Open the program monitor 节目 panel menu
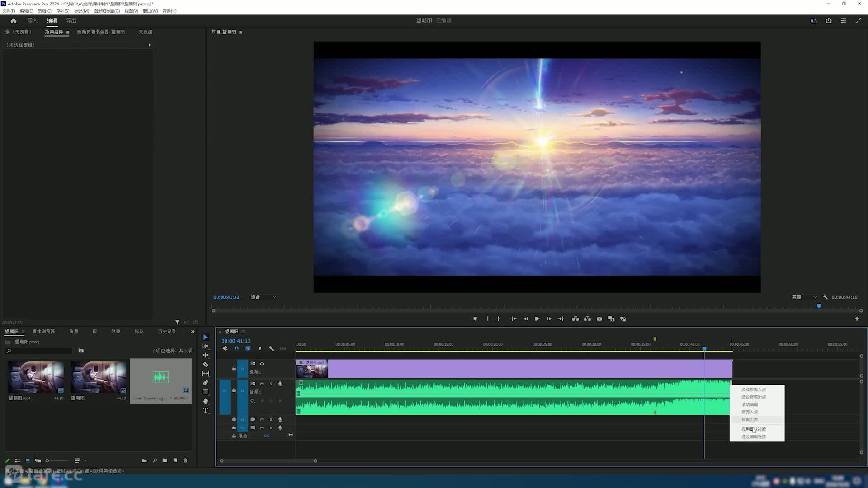Image resolution: width=868 pixels, height=488 pixels. coord(241,32)
